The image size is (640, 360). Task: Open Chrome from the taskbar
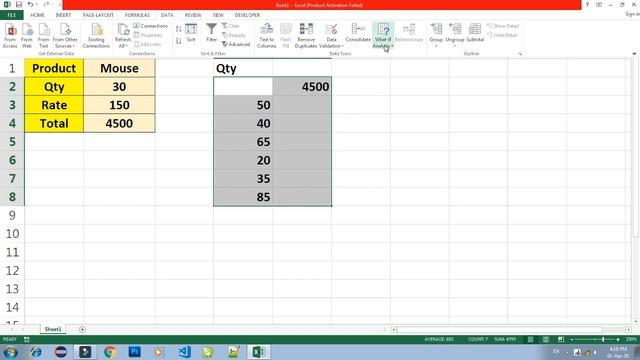point(109,352)
